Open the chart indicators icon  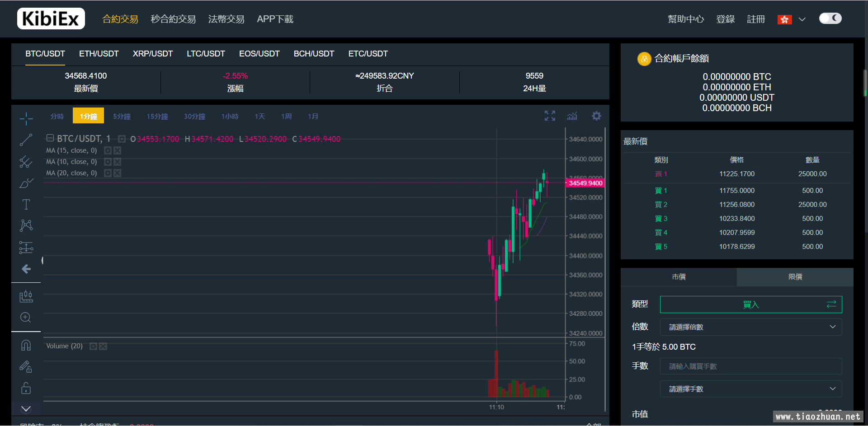572,116
